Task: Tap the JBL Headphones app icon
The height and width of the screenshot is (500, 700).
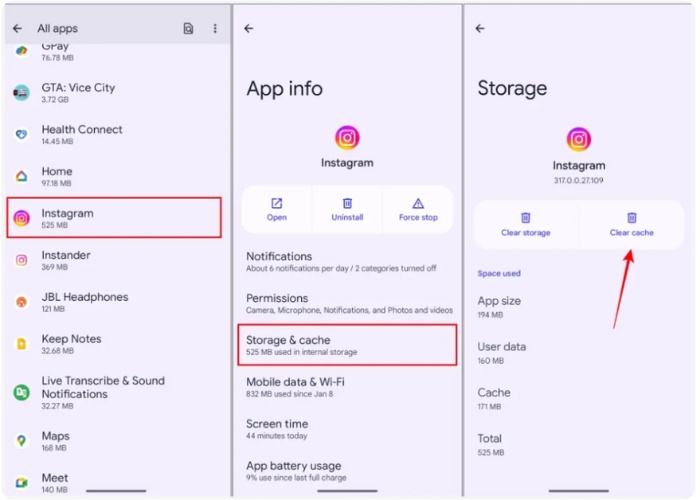Action: coord(21,302)
